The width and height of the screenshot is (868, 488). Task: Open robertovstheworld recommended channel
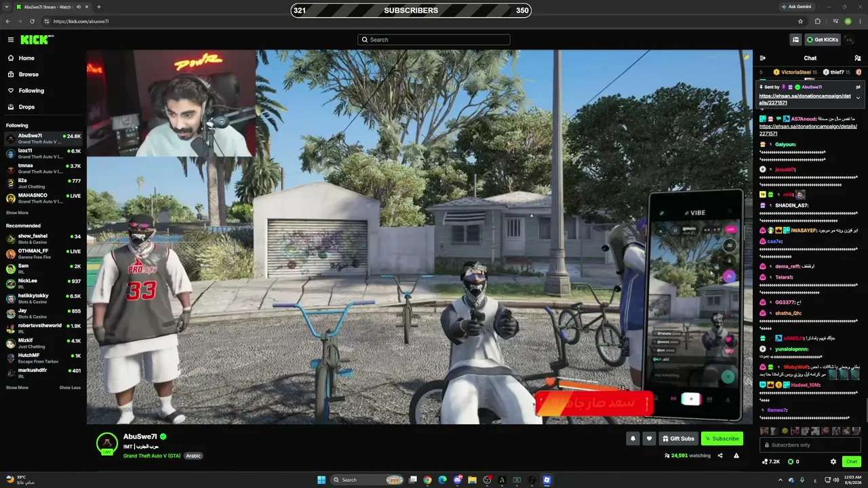43,329
